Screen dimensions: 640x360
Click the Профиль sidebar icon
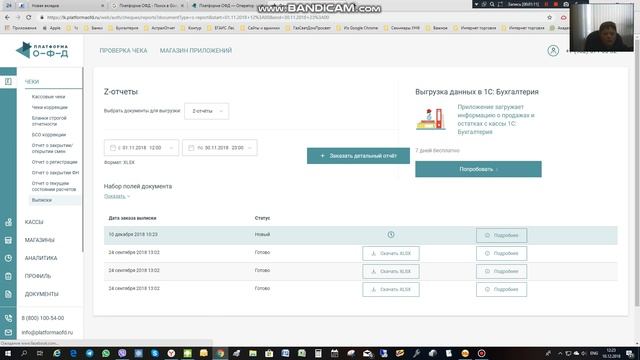click(x=8, y=276)
